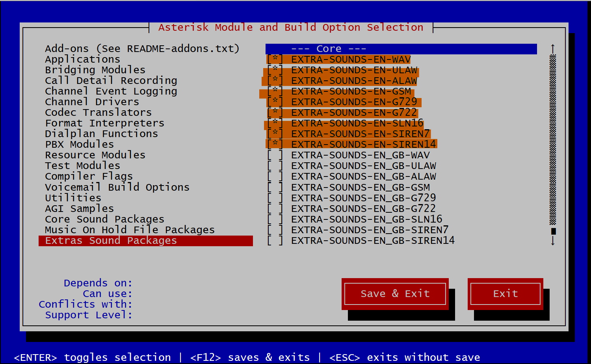Open the Applications category
The height and width of the screenshot is (364, 591).
[x=82, y=59]
